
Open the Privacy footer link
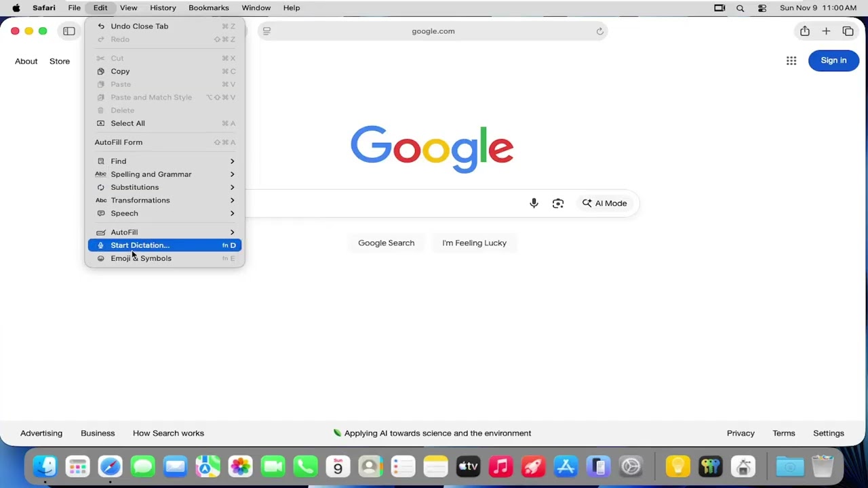pyautogui.click(x=741, y=434)
